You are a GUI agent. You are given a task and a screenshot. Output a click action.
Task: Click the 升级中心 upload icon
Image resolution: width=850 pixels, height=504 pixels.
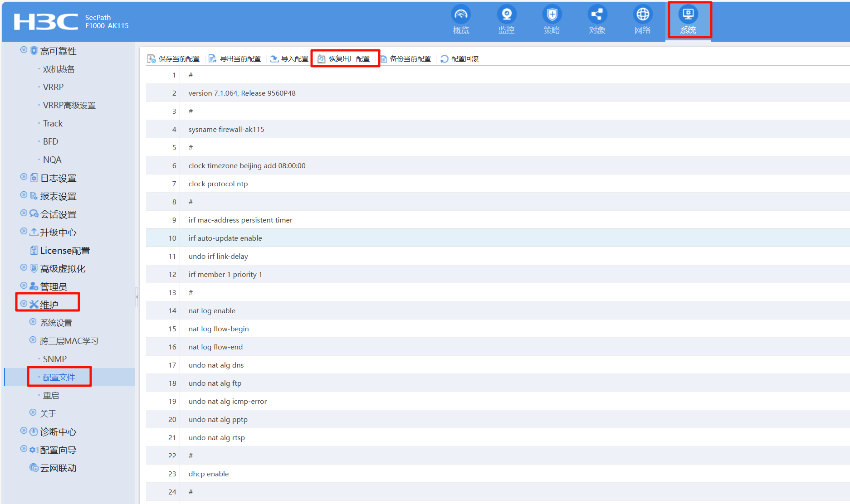click(x=34, y=232)
